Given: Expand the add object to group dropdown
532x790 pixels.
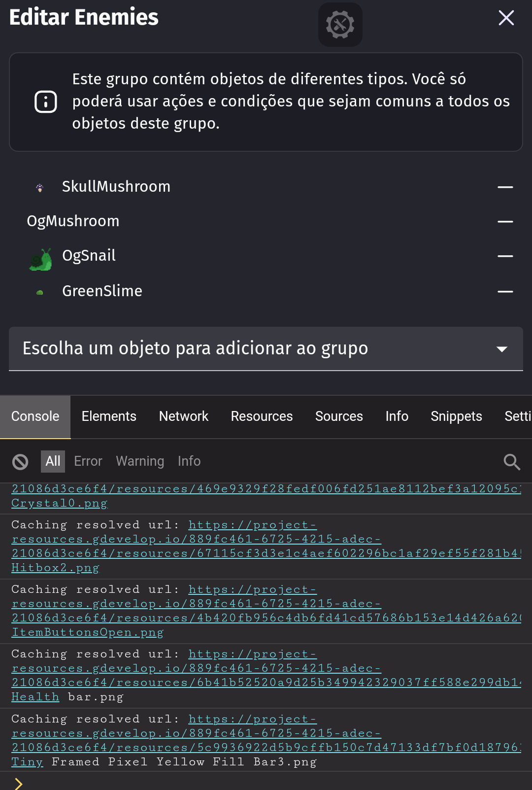Looking at the screenshot, I should click(x=266, y=348).
